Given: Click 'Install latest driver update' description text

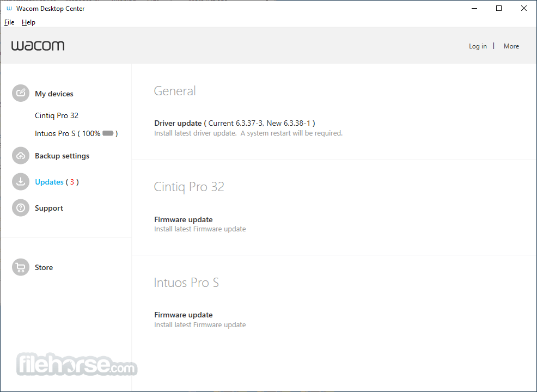Looking at the screenshot, I should pos(248,133).
